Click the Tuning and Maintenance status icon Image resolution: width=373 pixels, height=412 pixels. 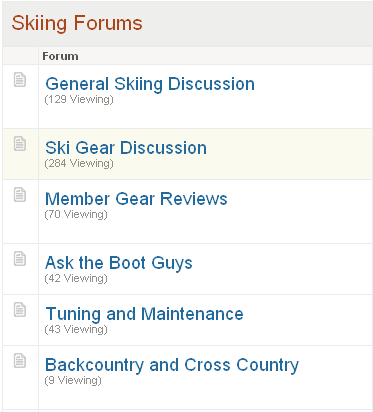point(20,310)
